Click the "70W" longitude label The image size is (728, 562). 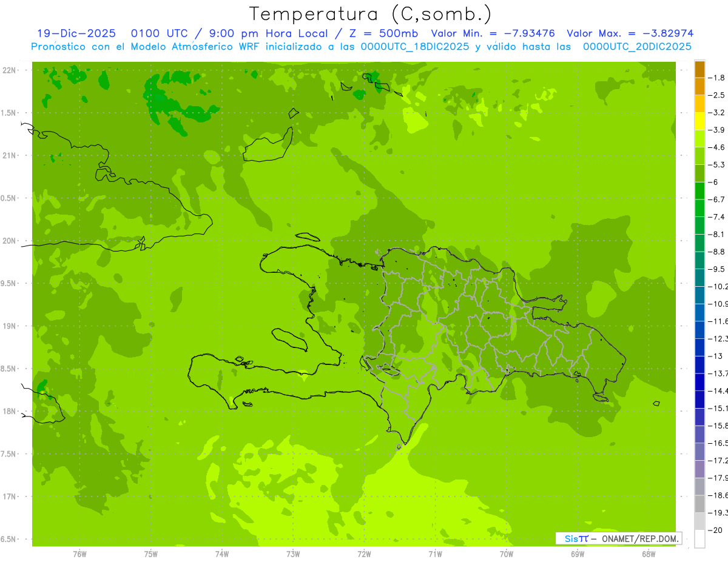507,554
